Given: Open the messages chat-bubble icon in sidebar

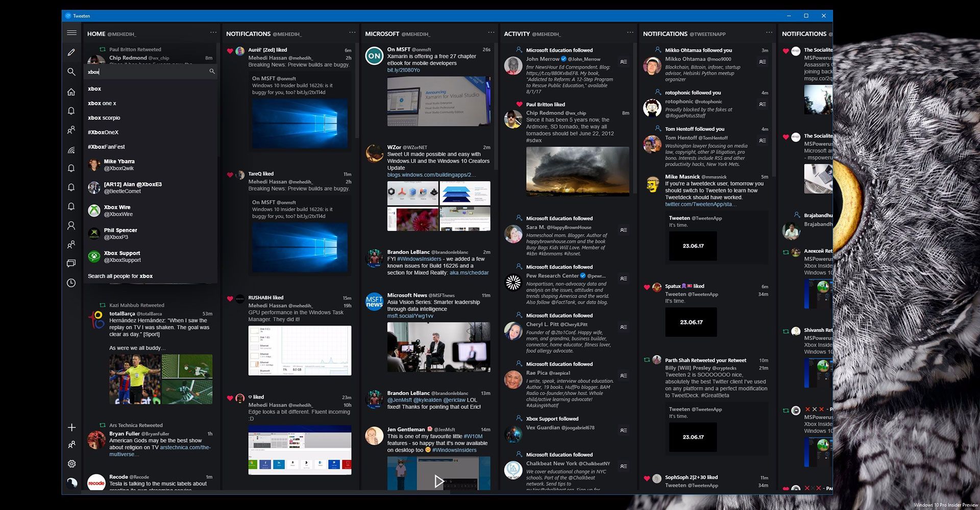Looking at the screenshot, I should pyautogui.click(x=71, y=264).
